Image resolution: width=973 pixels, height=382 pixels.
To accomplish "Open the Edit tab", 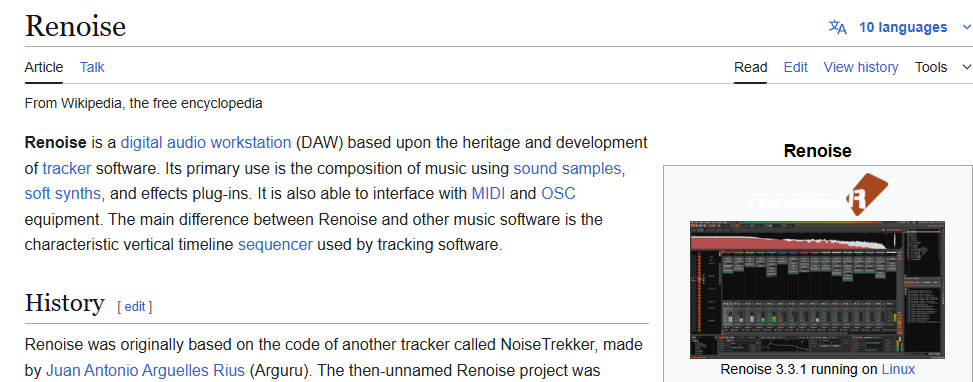I will pyautogui.click(x=796, y=67).
